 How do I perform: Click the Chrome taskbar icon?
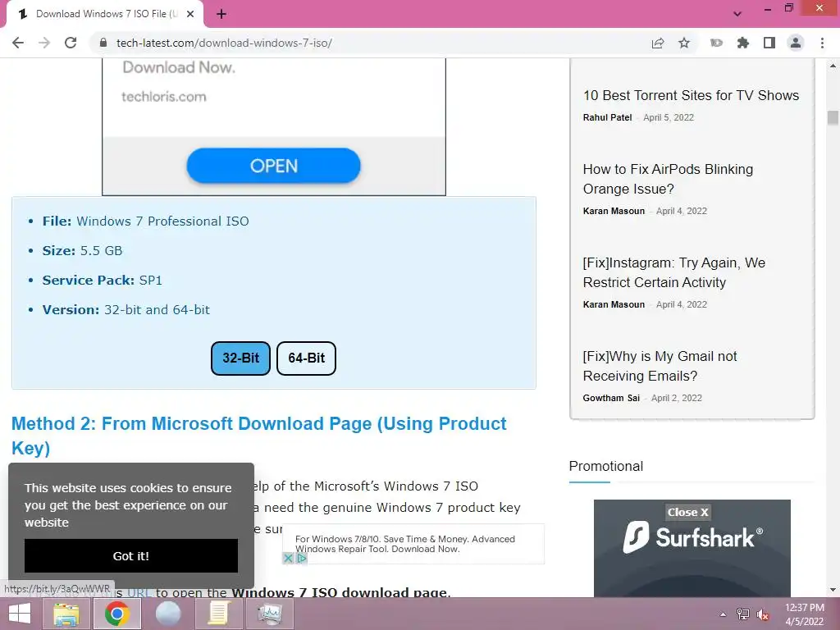click(117, 614)
